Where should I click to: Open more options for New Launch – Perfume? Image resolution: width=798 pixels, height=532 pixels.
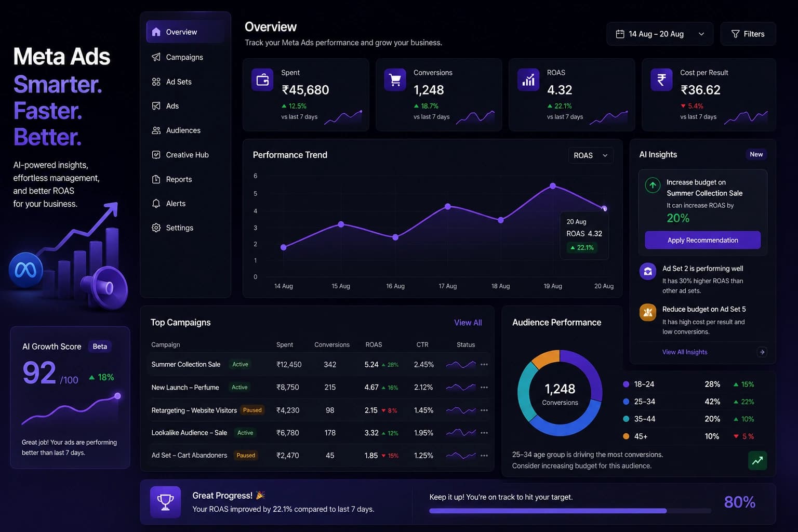coord(484,388)
